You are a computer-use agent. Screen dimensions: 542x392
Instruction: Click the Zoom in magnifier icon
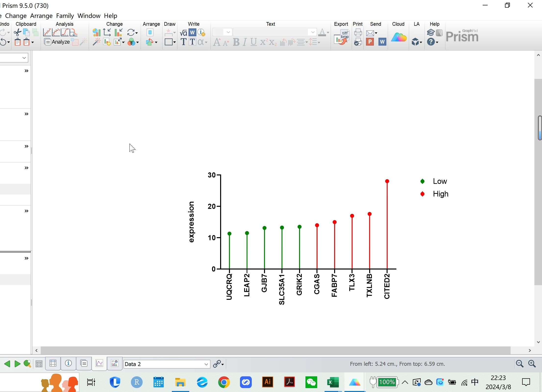532,364
